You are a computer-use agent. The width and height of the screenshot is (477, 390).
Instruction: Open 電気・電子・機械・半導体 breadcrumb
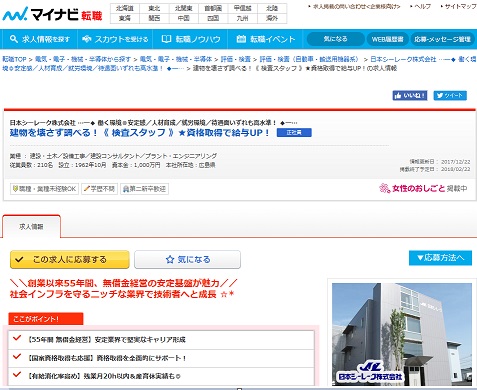coord(176,59)
